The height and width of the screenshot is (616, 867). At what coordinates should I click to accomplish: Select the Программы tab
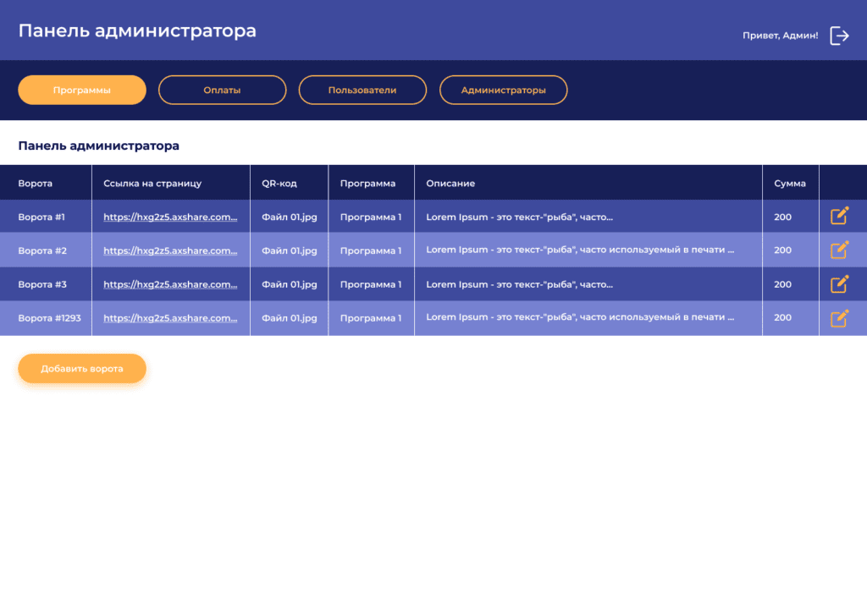pyautogui.click(x=82, y=90)
